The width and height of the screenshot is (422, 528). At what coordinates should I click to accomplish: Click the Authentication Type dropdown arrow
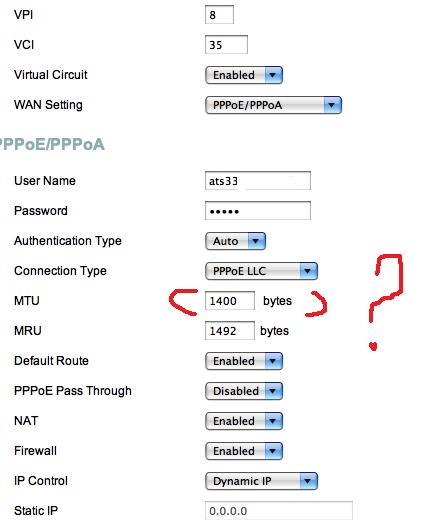tap(256, 241)
